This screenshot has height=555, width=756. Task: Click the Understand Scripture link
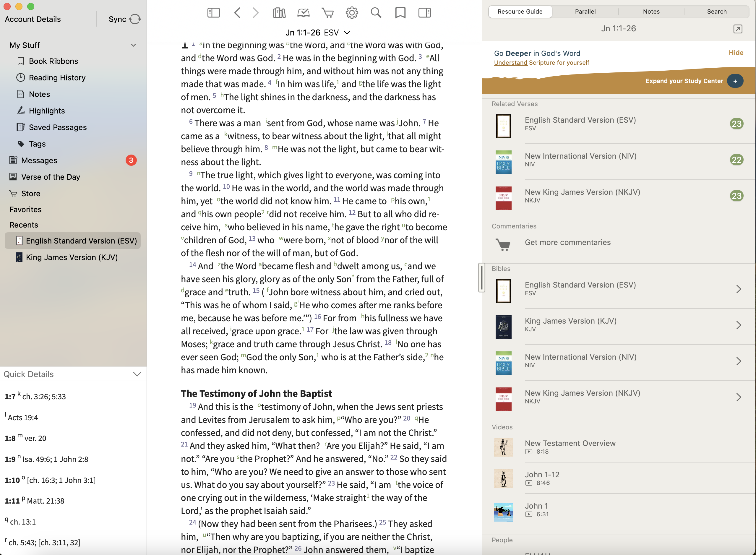pos(510,63)
